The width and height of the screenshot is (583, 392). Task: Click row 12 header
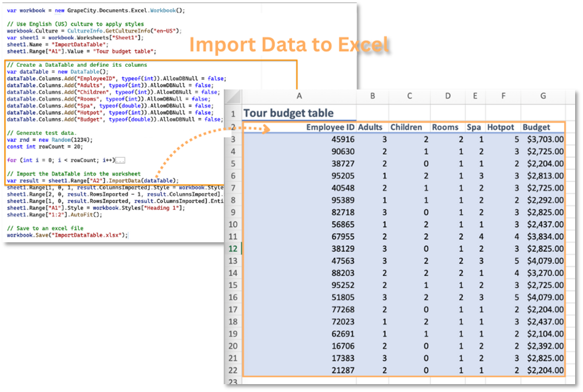[x=233, y=248]
